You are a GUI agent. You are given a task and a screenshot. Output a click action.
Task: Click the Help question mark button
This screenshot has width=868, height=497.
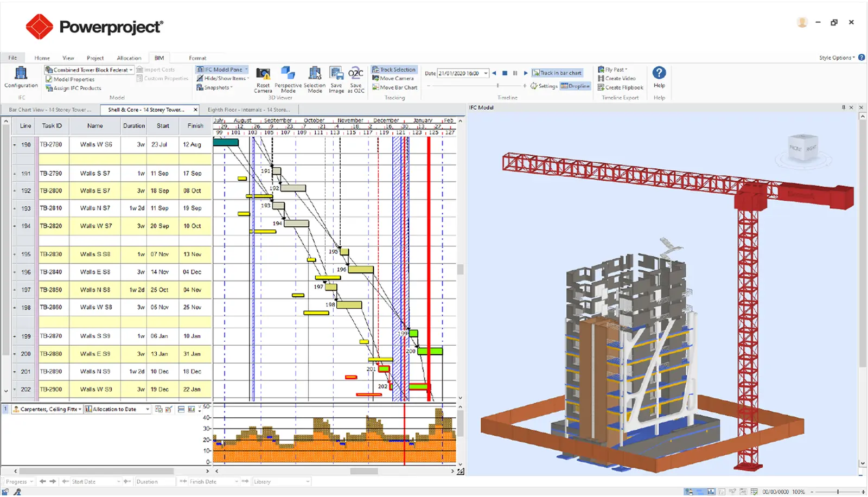click(658, 73)
